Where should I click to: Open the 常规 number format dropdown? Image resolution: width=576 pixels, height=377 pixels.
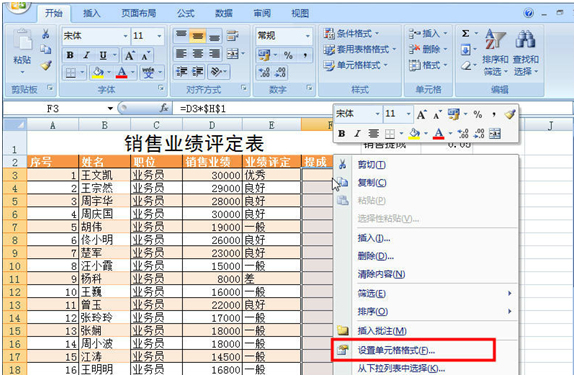(307, 36)
